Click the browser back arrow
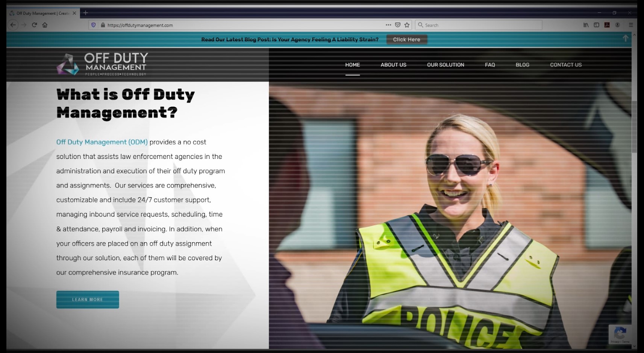Image resolution: width=644 pixels, height=353 pixels. 13,25
